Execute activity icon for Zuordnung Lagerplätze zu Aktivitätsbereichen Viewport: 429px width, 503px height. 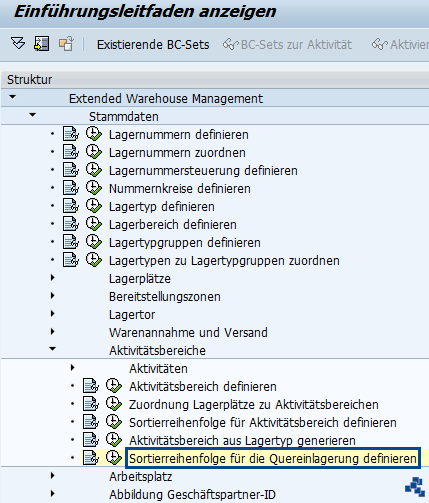pos(114,404)
